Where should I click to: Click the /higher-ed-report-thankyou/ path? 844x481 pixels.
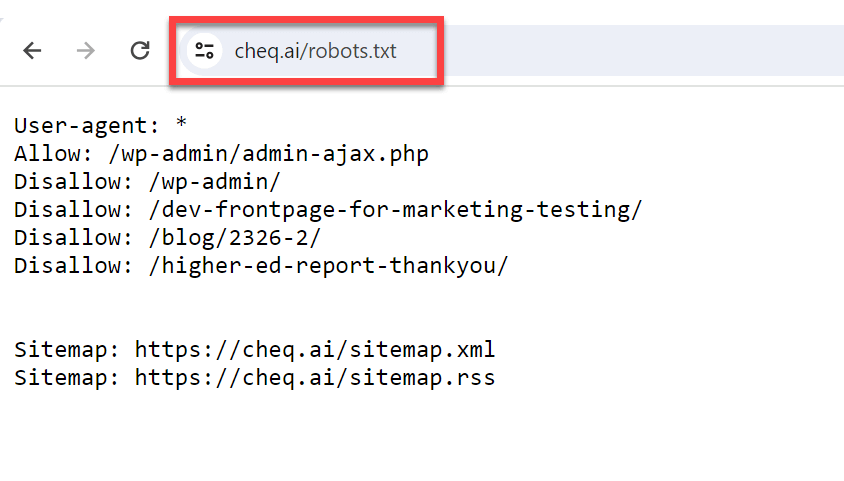(328, 266)
